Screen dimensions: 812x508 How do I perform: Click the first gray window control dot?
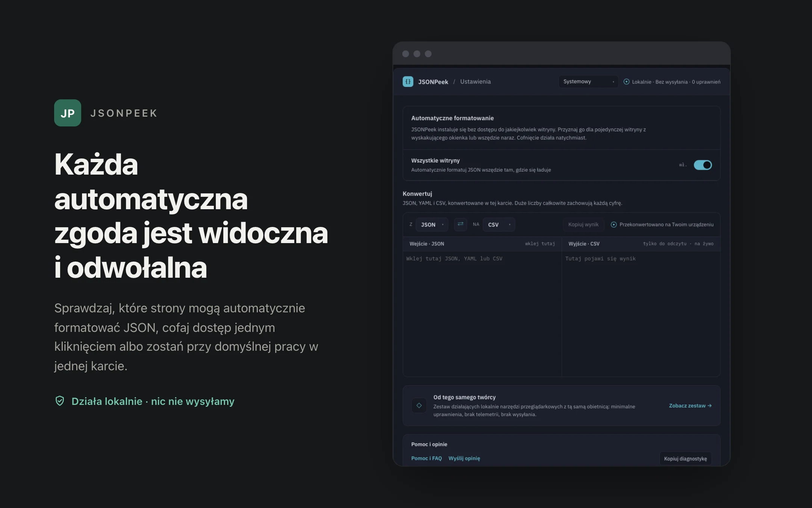click(x=406, y=54)
